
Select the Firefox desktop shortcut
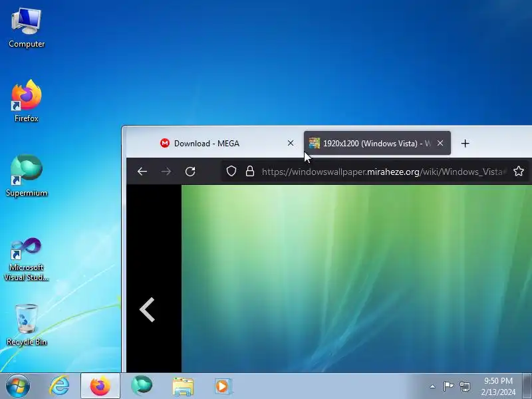27,101
